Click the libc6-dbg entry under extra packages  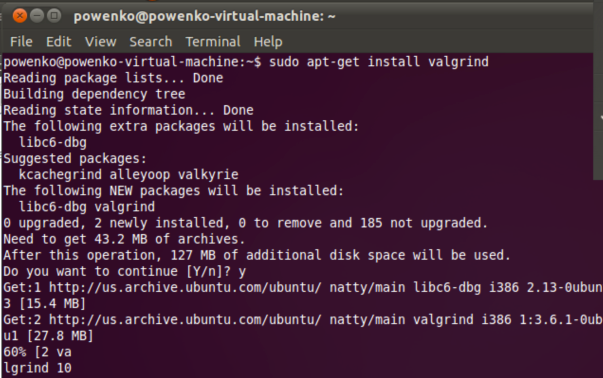click(x=53, y=142)
